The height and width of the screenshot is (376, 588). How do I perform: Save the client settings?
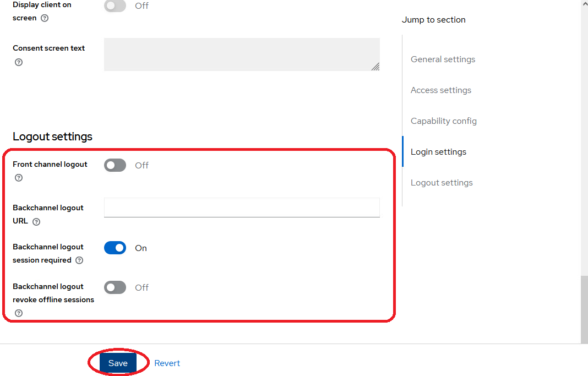point(118,363)
